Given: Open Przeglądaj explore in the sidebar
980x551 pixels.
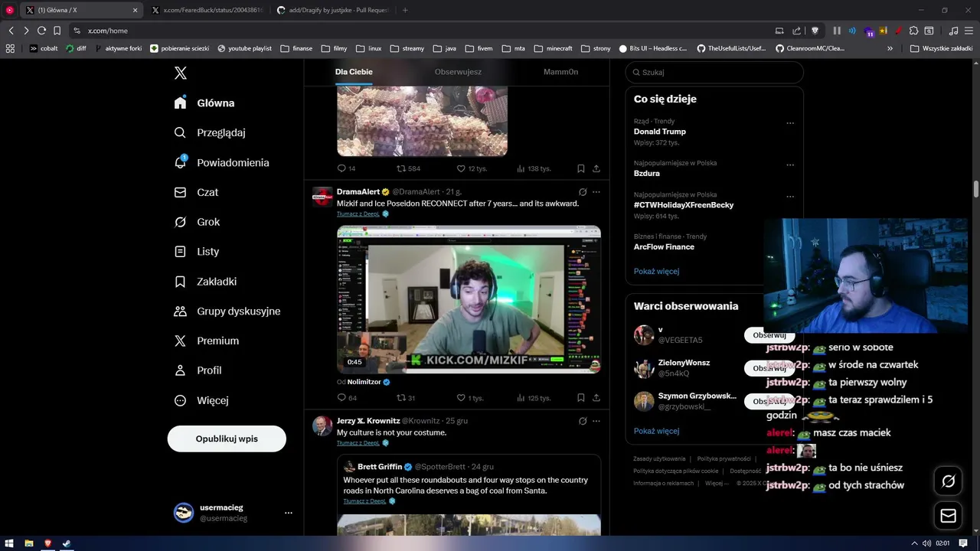Looking at the screenshot, I should click(210, 132).
